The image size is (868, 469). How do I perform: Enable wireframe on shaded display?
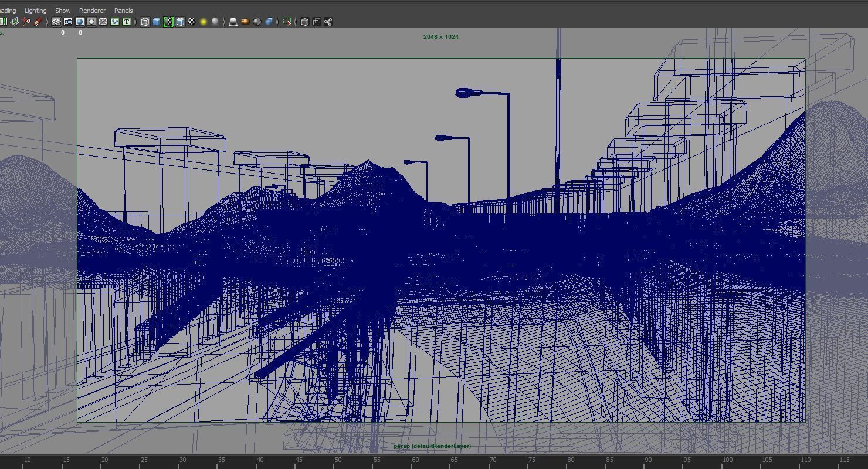[x=180, y=22]
